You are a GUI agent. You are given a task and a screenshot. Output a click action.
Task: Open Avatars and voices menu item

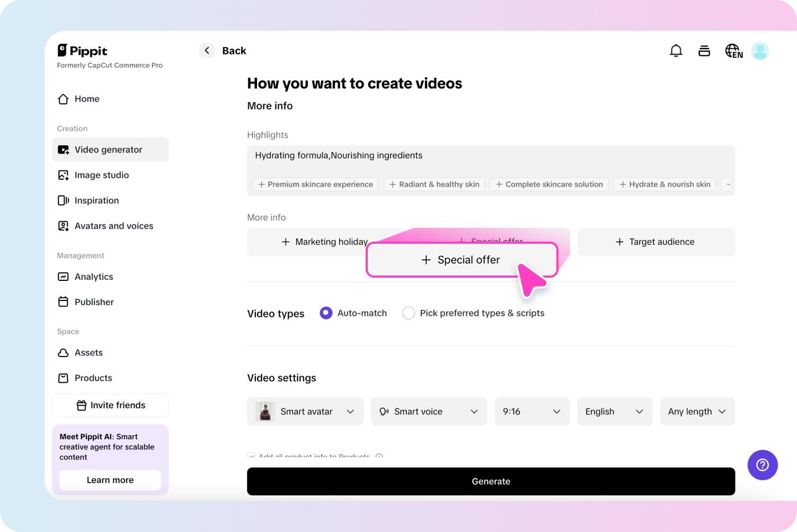114,226
